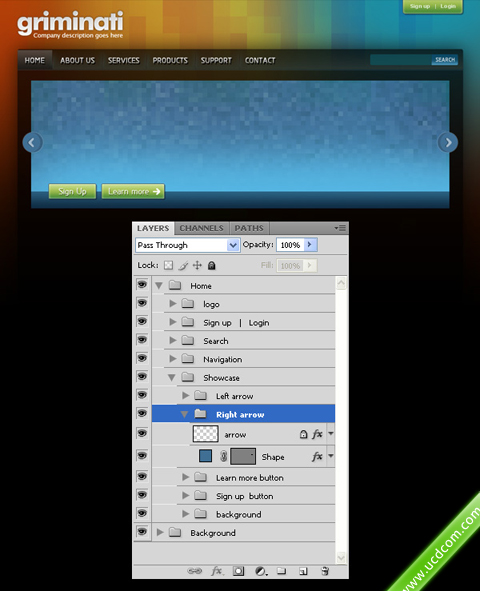Collapse the Showcase group
The image size is (480, 591).
coord(172,377)
